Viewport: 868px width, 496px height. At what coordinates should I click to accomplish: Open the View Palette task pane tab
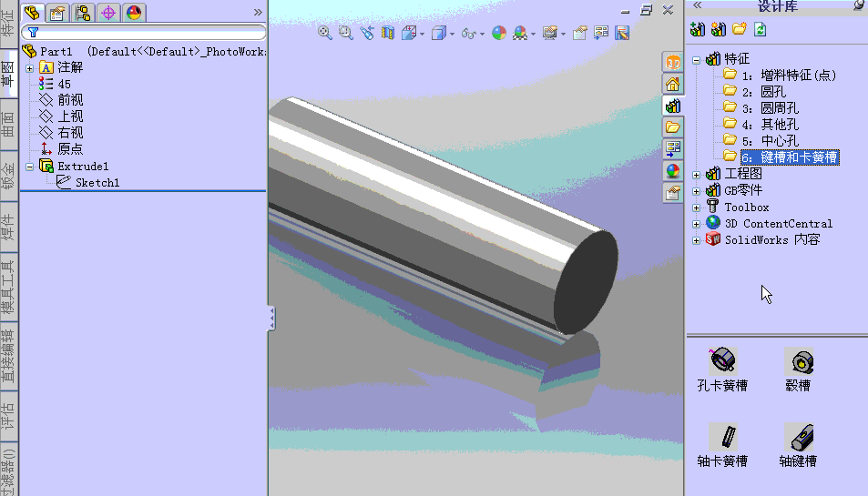672,148
